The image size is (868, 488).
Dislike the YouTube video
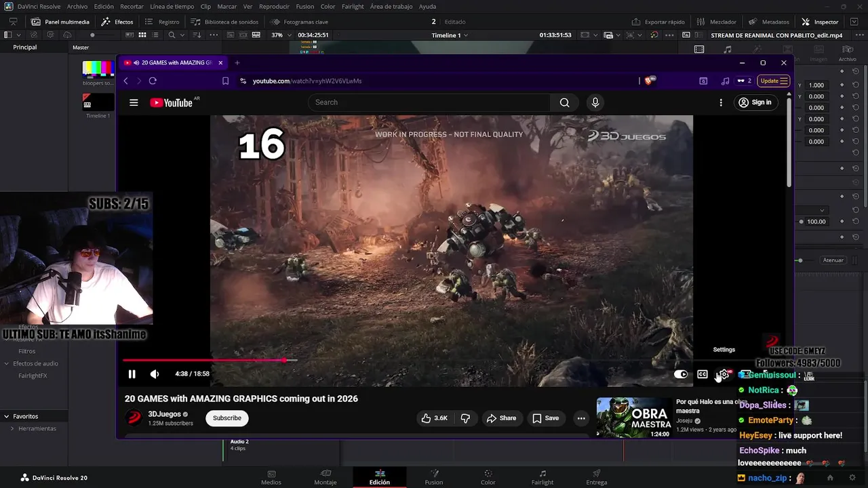[x=465, y=418]
